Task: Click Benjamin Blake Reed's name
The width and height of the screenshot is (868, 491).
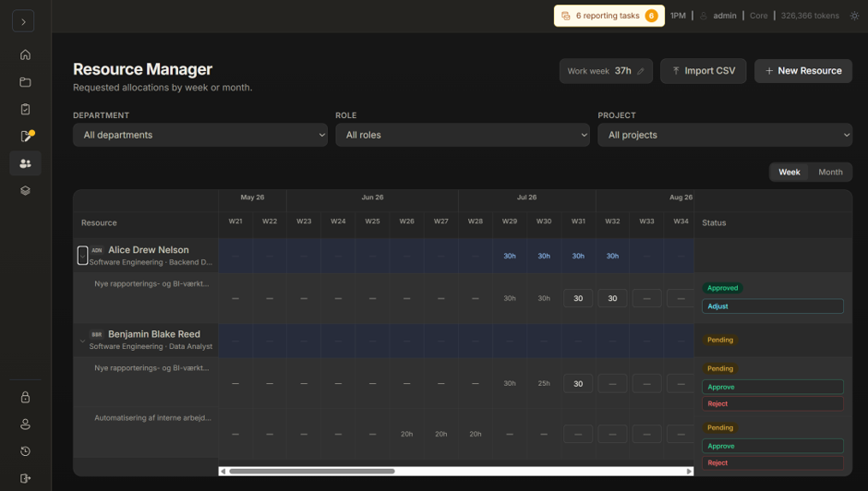Action: [154, 334]
